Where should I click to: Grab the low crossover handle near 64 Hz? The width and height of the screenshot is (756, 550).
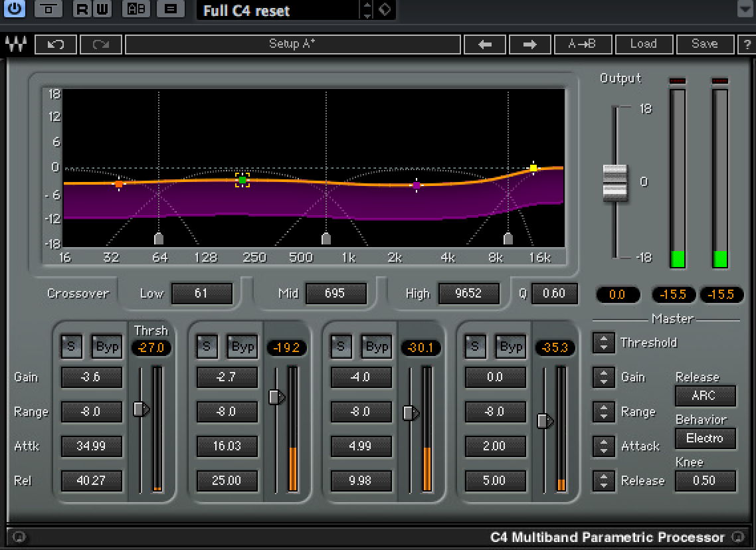159,238
